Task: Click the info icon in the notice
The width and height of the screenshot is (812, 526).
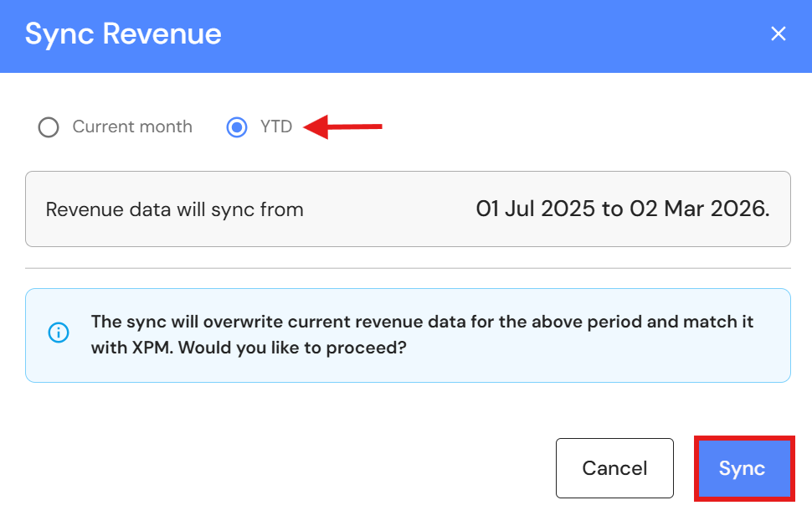Action: (58, 333)
